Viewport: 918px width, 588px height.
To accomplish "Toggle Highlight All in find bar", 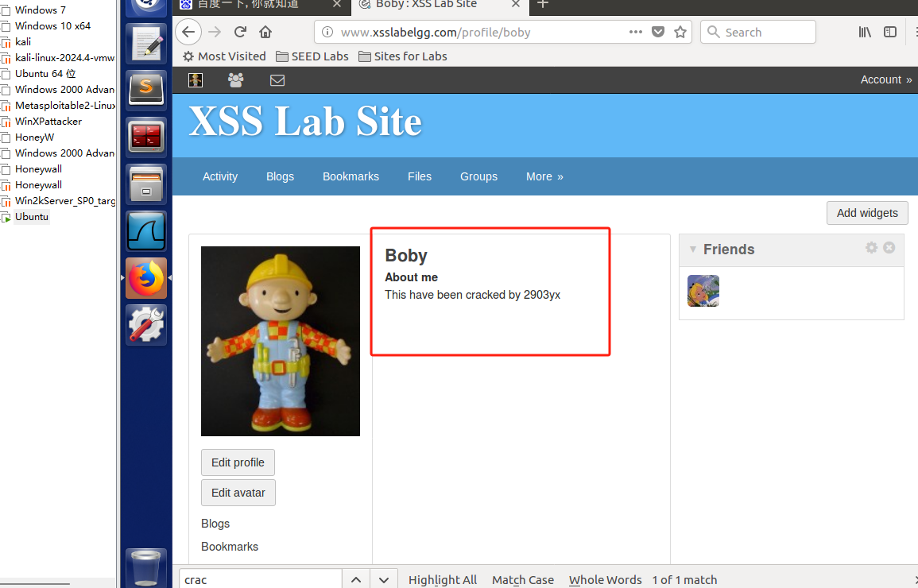I will (443, 579).
